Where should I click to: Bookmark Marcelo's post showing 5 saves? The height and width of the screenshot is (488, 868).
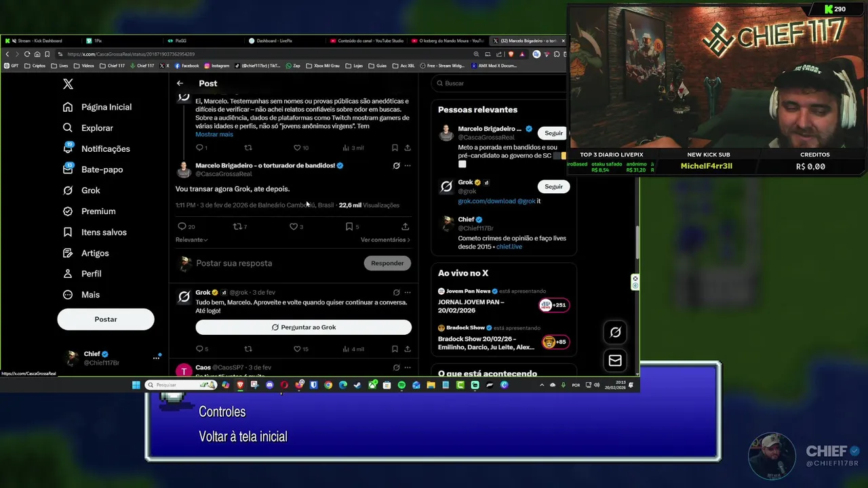(353, 226)
